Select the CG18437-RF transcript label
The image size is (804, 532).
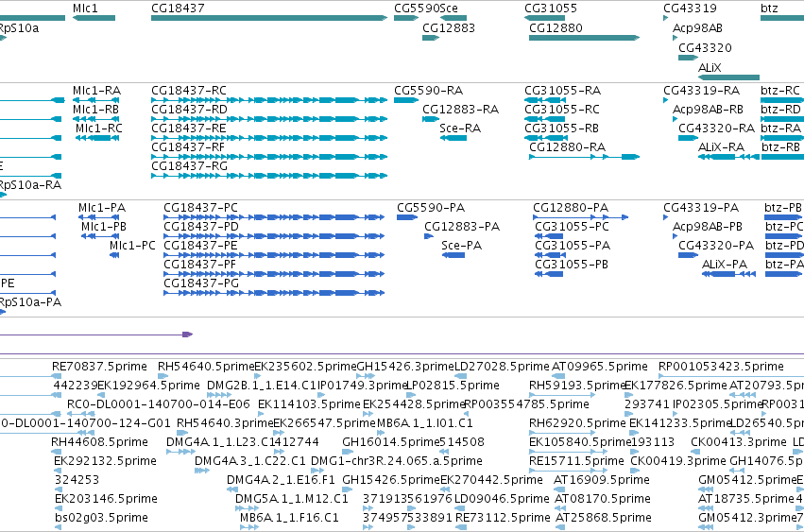pos(188,147)
